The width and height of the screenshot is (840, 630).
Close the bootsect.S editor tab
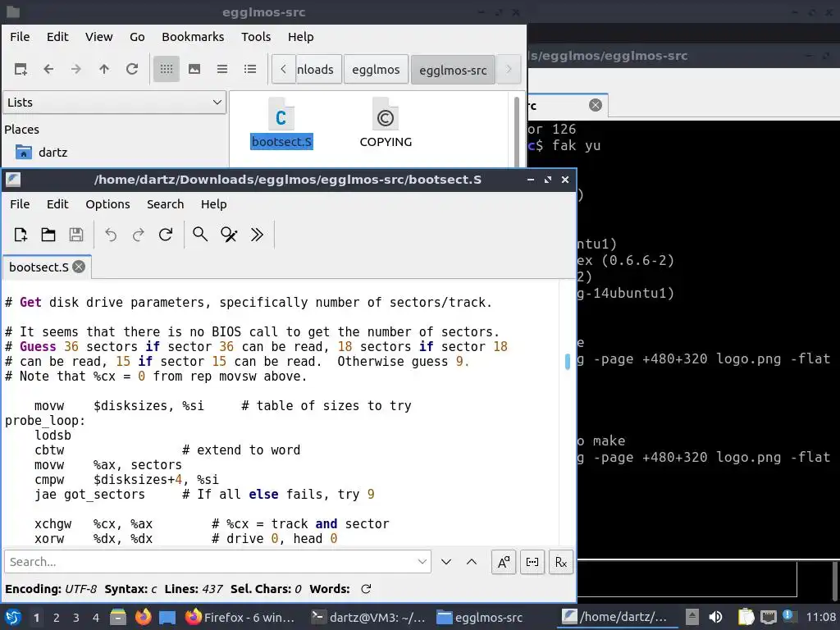tap(79, 267)
